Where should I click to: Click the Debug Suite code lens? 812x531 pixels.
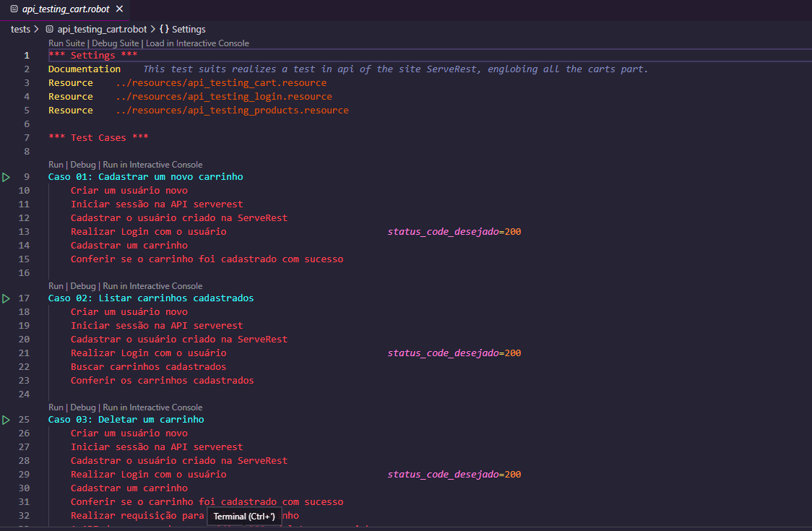click(116, 43)
